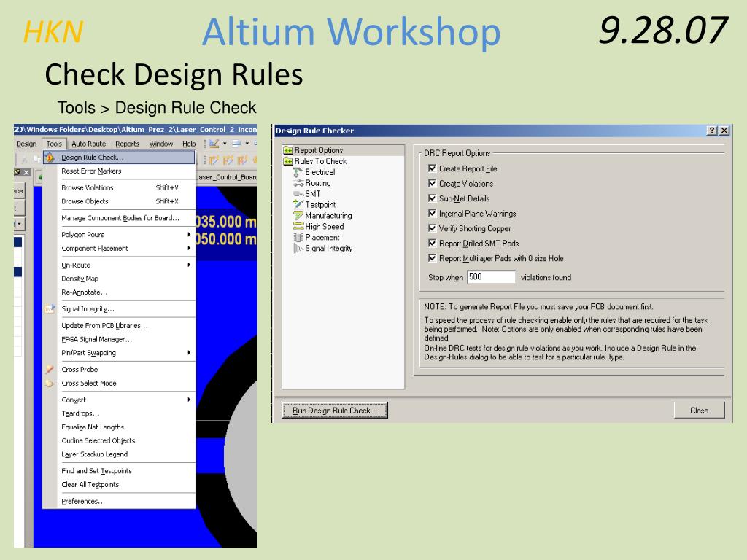Open the Auto Route menu
747x560 pixels.
(x=88, y=144)
